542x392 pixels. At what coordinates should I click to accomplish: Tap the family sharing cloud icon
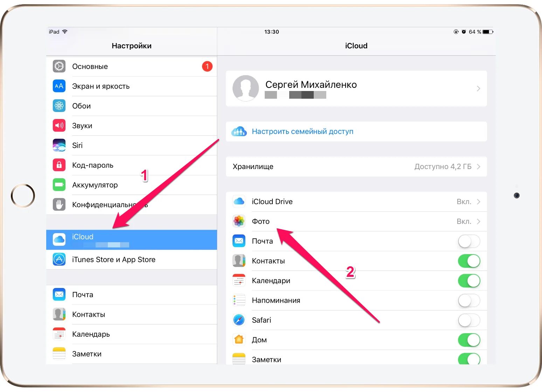(x=239, y=132)
